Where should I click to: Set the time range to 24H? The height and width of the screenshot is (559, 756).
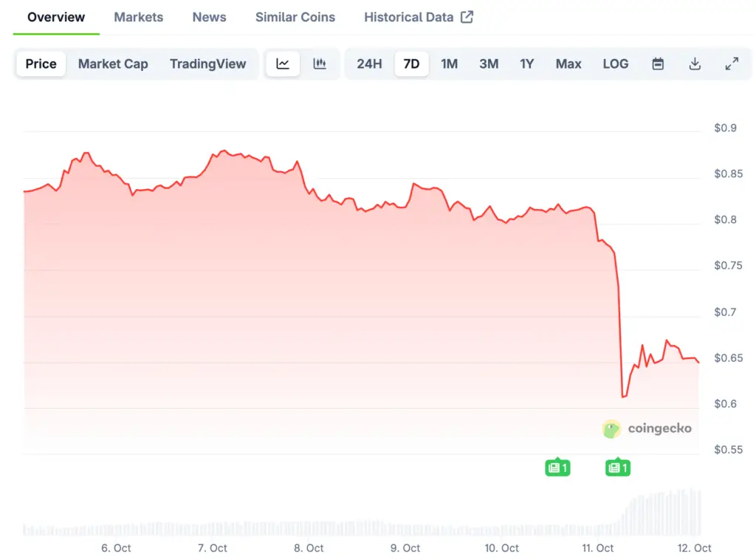[x=369, y=64]
